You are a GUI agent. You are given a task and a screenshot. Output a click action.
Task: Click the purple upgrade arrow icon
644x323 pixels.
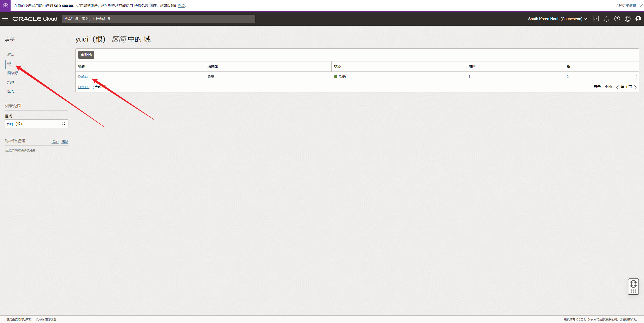coord(5,6)
